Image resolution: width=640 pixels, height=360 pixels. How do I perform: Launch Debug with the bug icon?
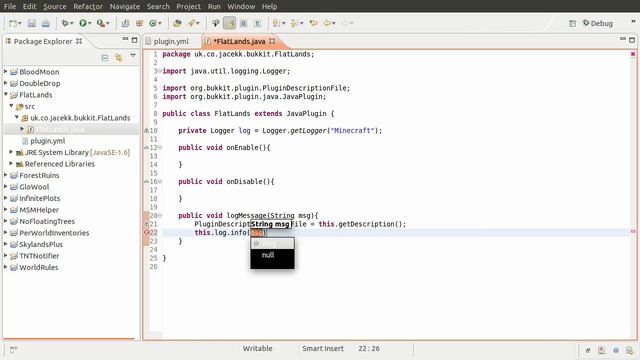[x=64, y=23]
